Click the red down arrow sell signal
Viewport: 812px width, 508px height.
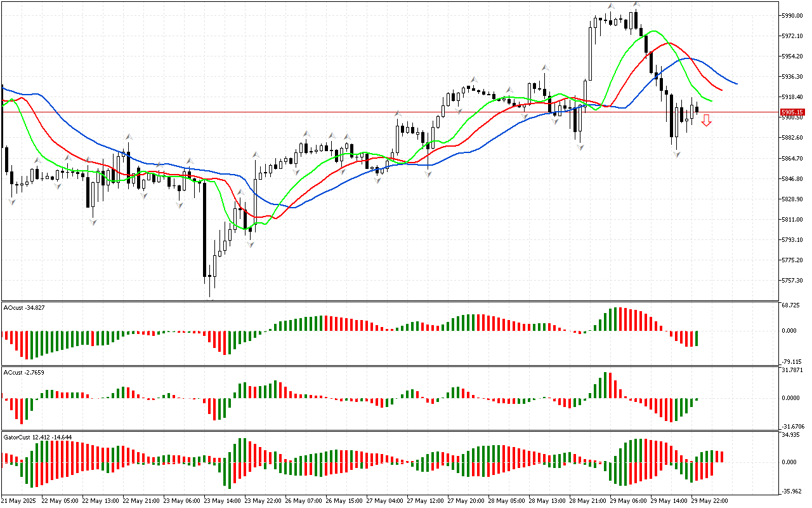click(x=706, y=120)
